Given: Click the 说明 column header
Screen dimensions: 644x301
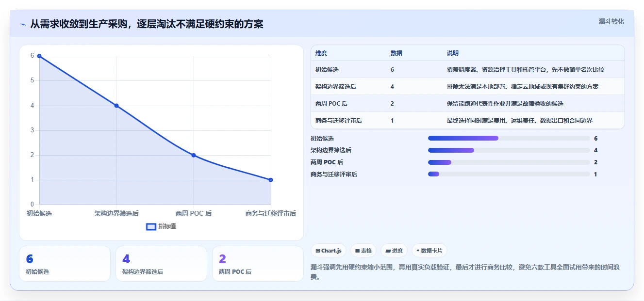Looking at the screenshot, I should (x=453, y=53).
